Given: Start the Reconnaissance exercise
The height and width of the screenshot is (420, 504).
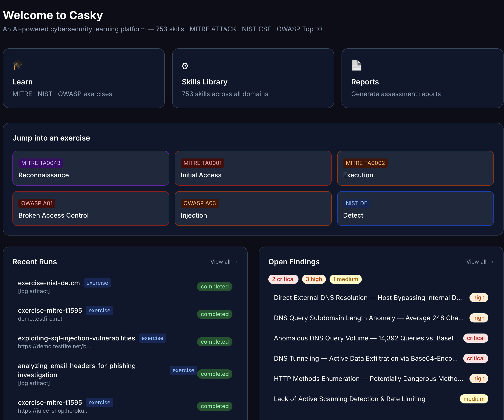Looking at the screenshot, I should click(x=91, y=168).
